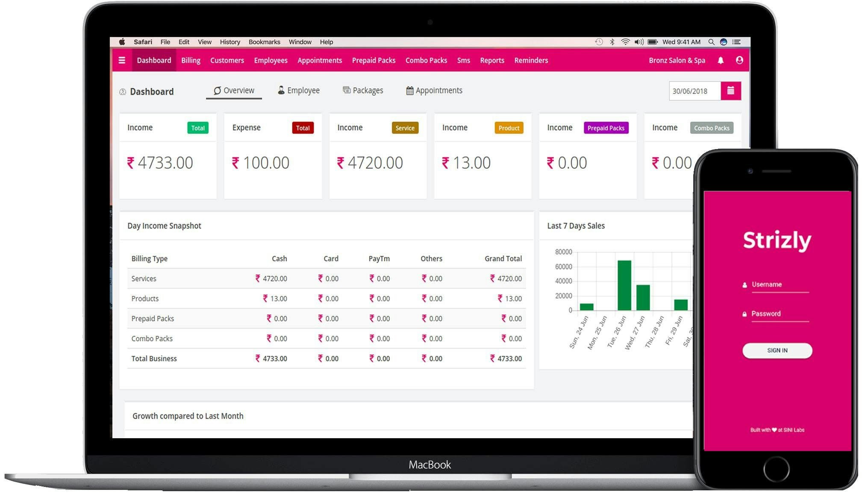Click the Spotlight search icon in menu bar
865x504 pixels.
711,42
